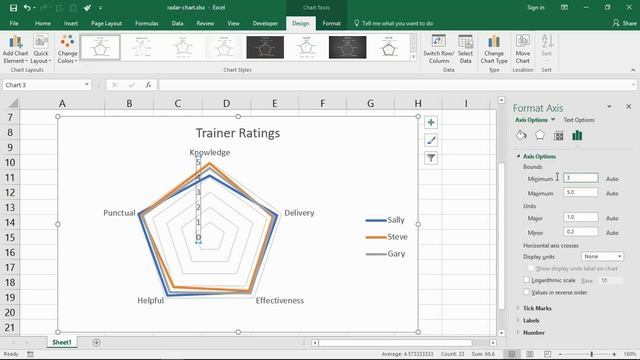
Task: Click Change Chart Type
Action: [x=494, y=49]
